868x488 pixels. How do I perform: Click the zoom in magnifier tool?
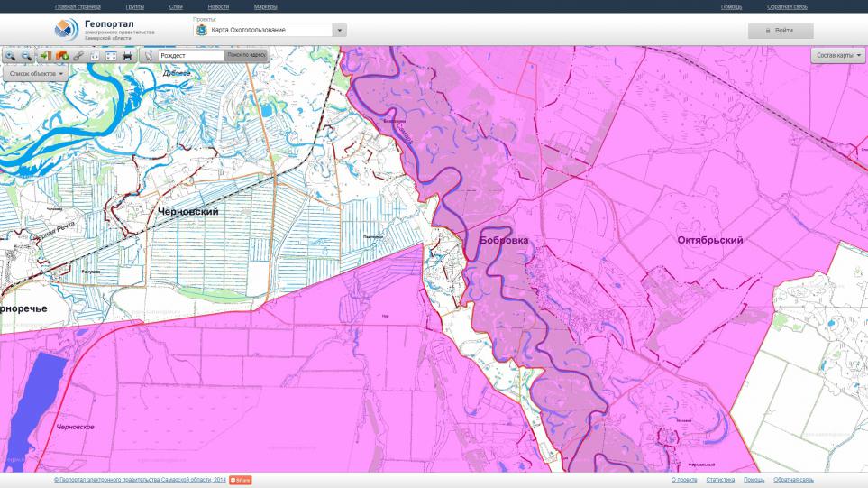[x=11, y=56]
